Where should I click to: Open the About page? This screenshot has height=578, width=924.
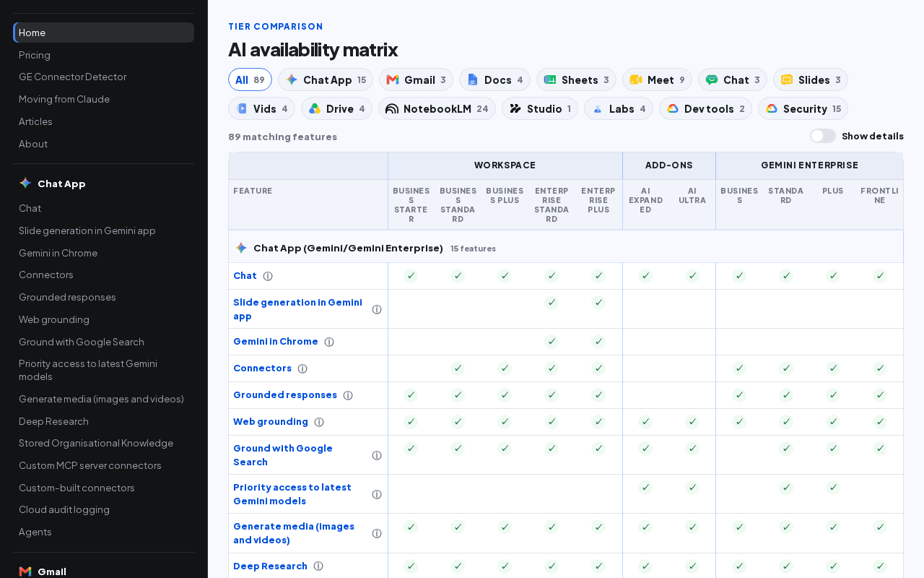click(x=103, y=144)
